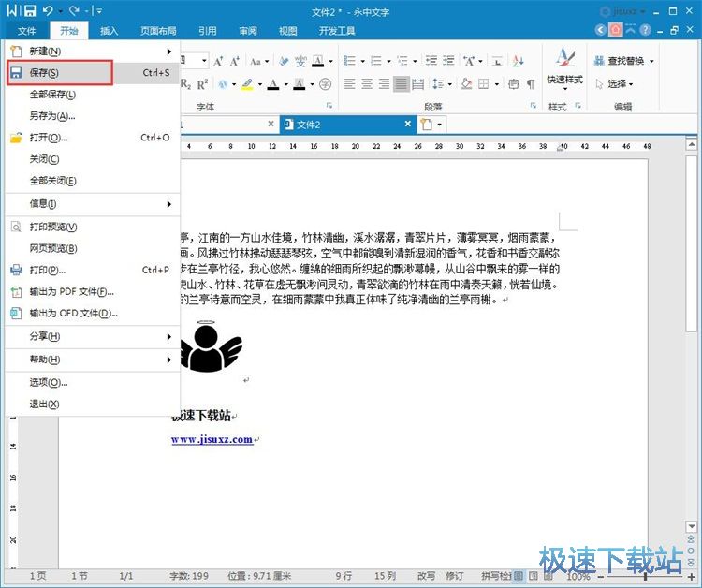702x588 pixels.
Task: Click the superscript R² icon
Action: coord(202,83)
